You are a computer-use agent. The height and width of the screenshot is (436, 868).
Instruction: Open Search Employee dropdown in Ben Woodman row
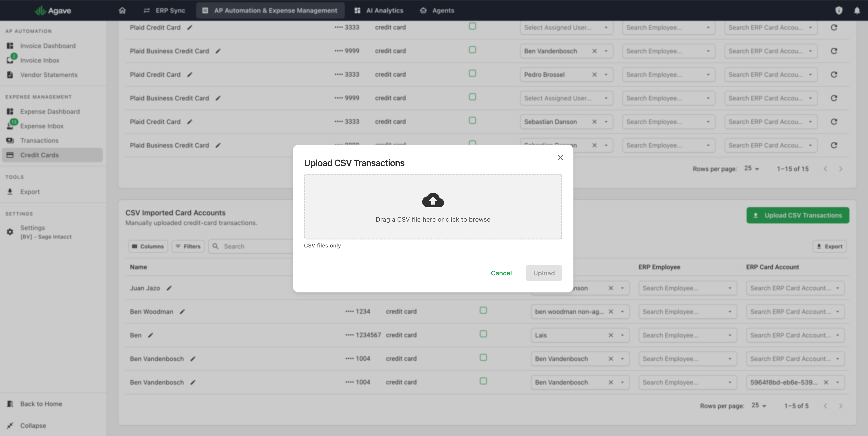point(687,312)
